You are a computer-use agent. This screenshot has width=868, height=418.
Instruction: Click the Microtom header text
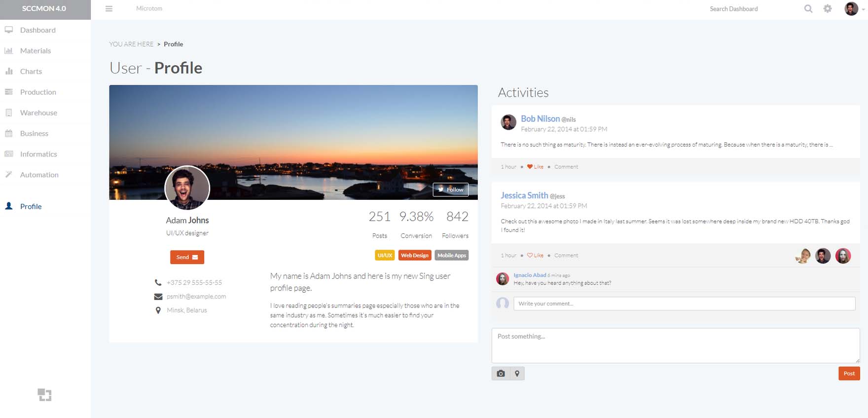click(149, 8)
